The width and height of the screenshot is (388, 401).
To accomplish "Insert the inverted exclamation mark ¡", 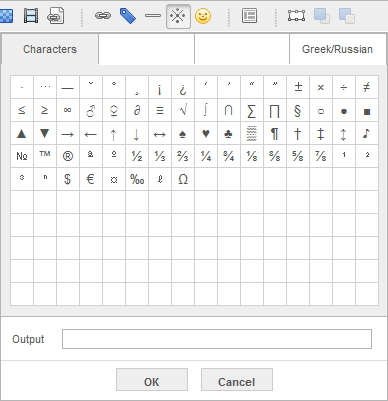I will (160, 87).
